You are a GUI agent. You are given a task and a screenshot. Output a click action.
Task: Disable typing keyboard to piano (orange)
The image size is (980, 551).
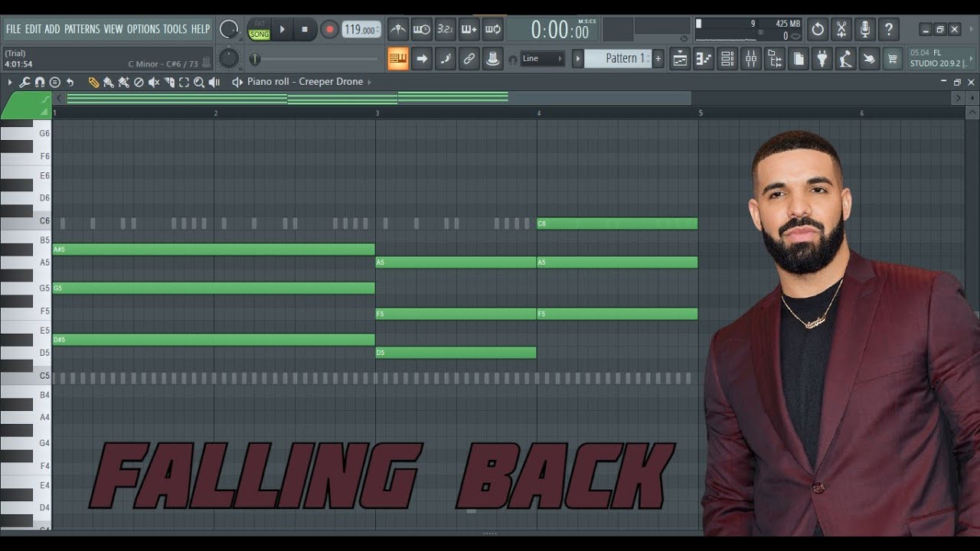[x=398, y=58]
